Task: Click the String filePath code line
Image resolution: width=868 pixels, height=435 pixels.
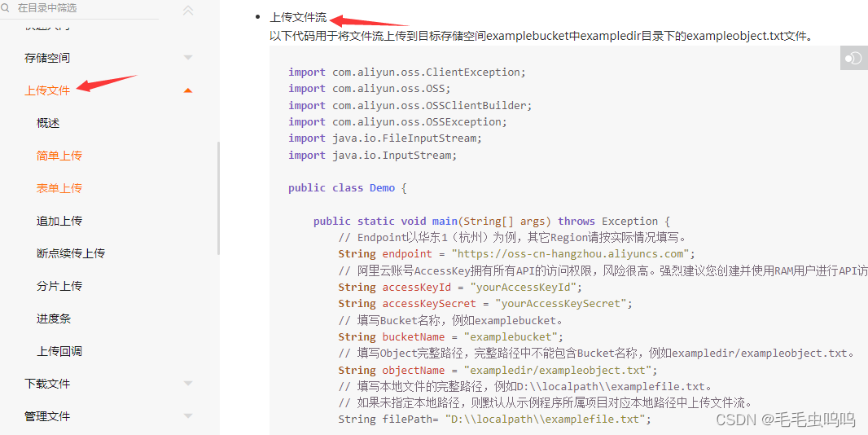Action: (495, 419)
